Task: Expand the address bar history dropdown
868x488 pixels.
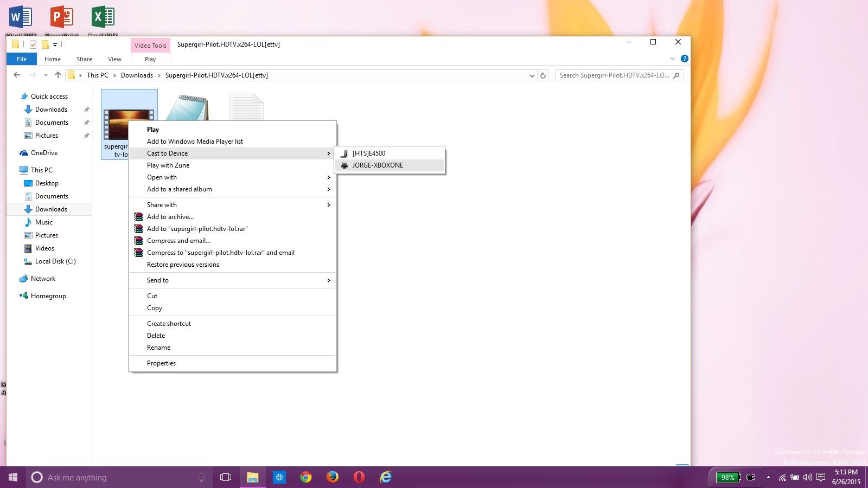Action: pyautogui.click(x=532, y=76)
